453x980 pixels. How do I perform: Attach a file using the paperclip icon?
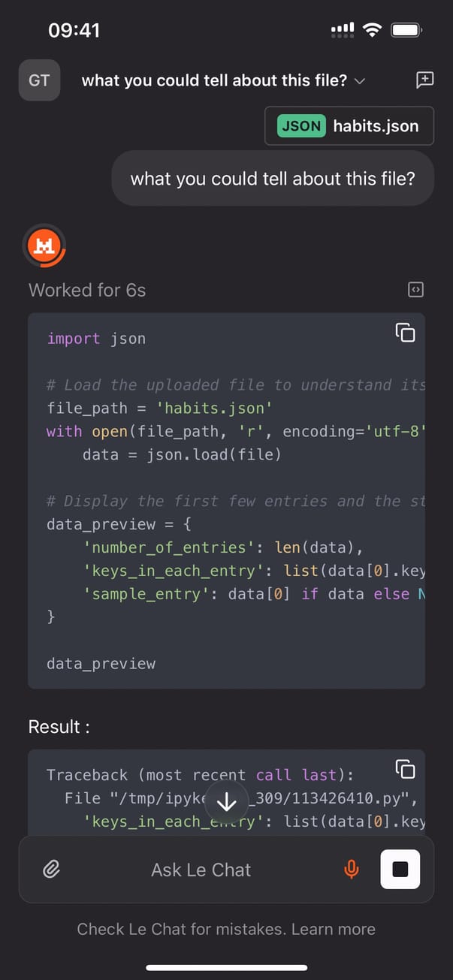pyautogui.click(x=51, y=870)
